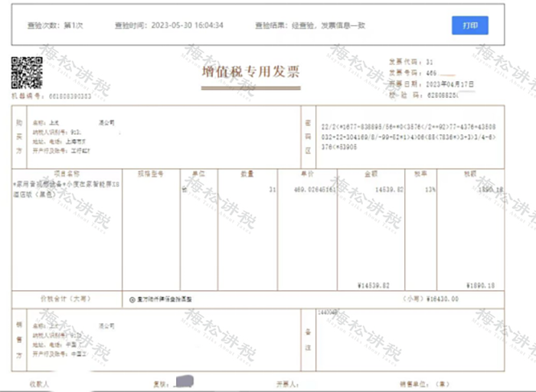This screenshot has width=536, height=392.
Task: Click the 价税合计（大写） label
Action: pos(66,299)
